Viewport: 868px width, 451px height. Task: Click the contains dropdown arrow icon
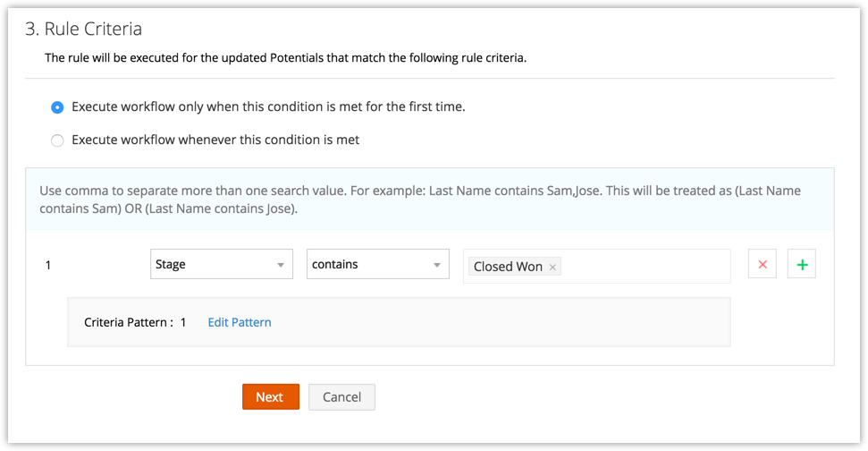[x=436, y=265]
